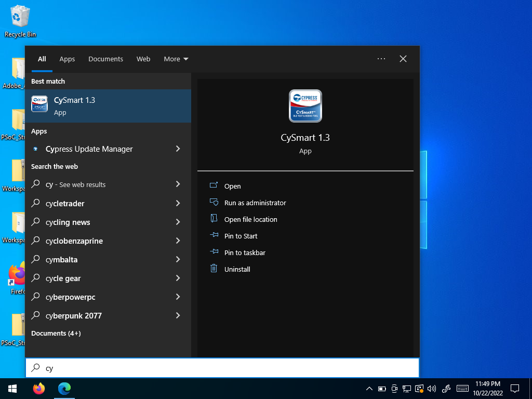Expand the More filter dropdown
The width and height of the screenshot is (532, 399).
click(x=176, y=59)
